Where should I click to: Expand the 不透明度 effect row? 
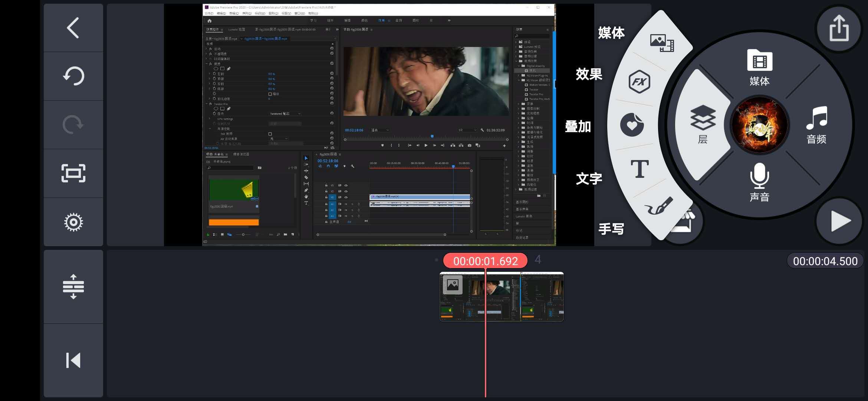point(207,54)
